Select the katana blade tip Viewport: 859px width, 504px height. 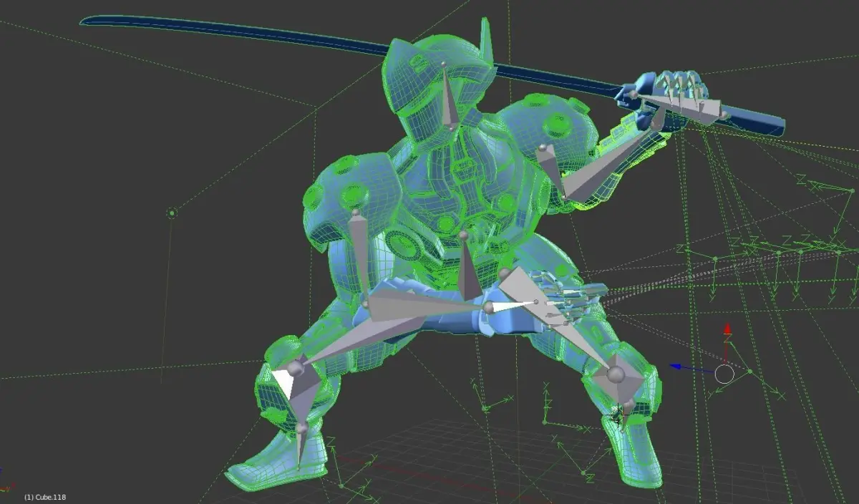[x=87, y=21]
